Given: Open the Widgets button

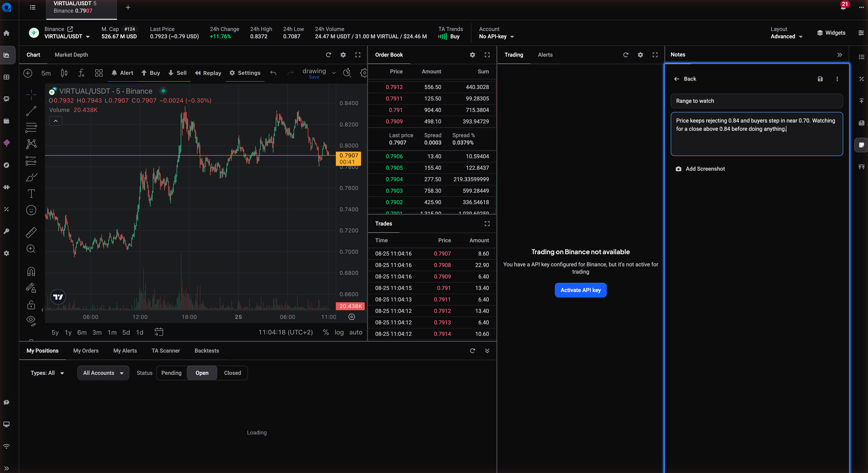Looking at the screenshot, I should tap(831, 33).
